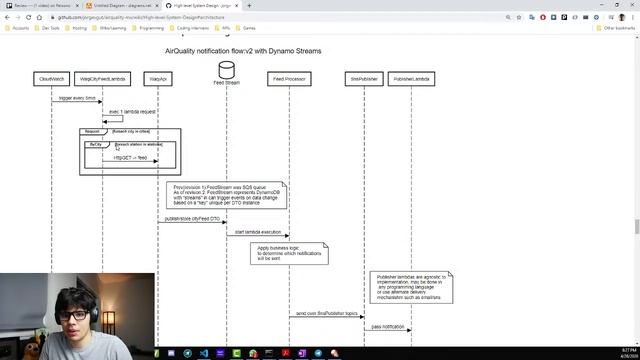Open the Wikis/Learning bookmark folder

(109, 28)
